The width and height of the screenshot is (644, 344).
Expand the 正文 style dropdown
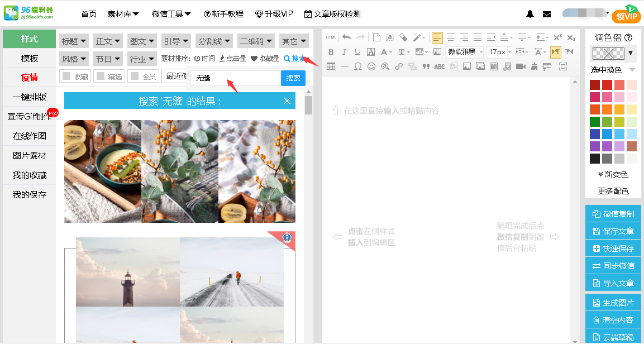coord(108,41)
